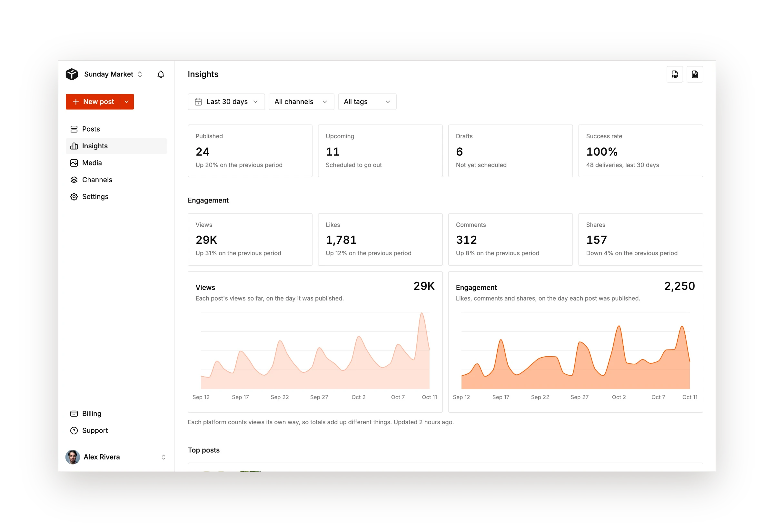Click the Settings gear icon
774x532 pixels.
(x=74, y=197)
